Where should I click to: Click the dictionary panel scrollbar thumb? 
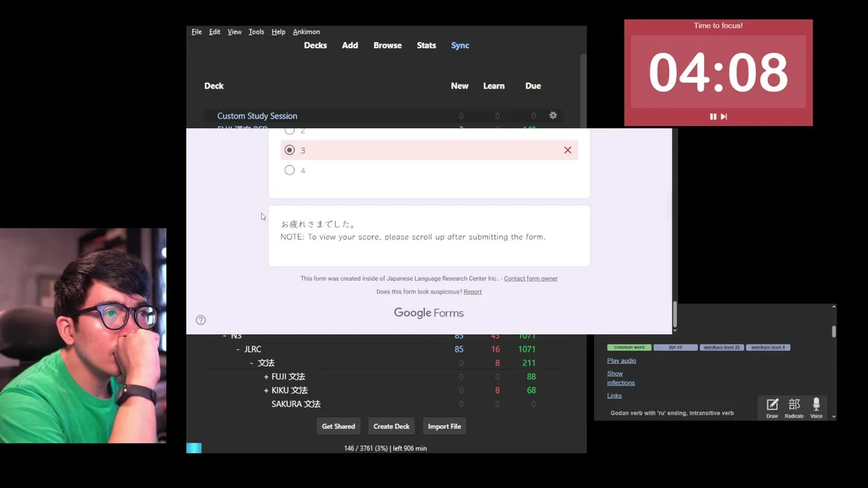pyautogui.click(x=833, y=331)
